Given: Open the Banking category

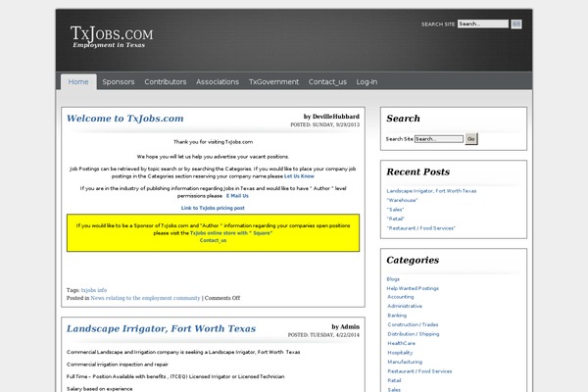Looking at the screenshot, I should coord(397,316).
